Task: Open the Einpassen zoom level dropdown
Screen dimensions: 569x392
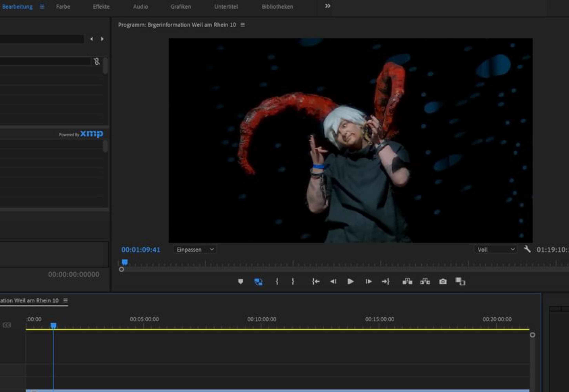Action: [195, 250]
